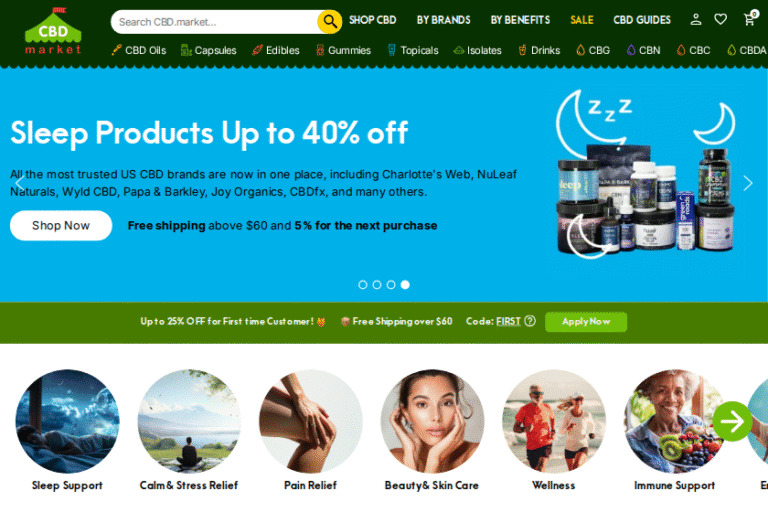Viewport: 768px width, 512px height.
Task: Open the SALE menu item
Action: click(x=581, y=20)
